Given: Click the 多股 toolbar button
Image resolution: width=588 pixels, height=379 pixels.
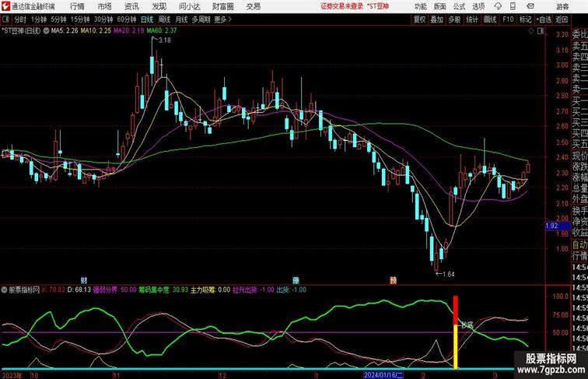Looking at the screenshot, I should coord(454,19).
